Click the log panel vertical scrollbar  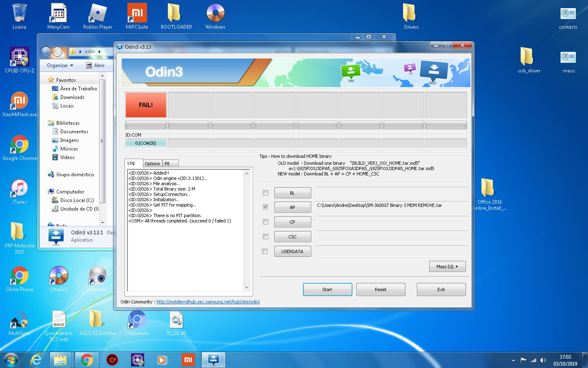(247, 231)
